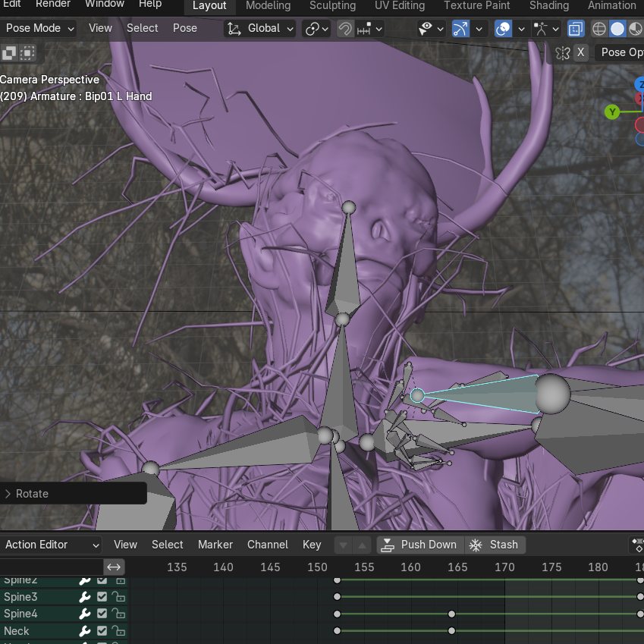Image resolution: width=644 pixels, height=644 pixels.
Task: Click the first selection mode icon
Action: pos(9,53)
